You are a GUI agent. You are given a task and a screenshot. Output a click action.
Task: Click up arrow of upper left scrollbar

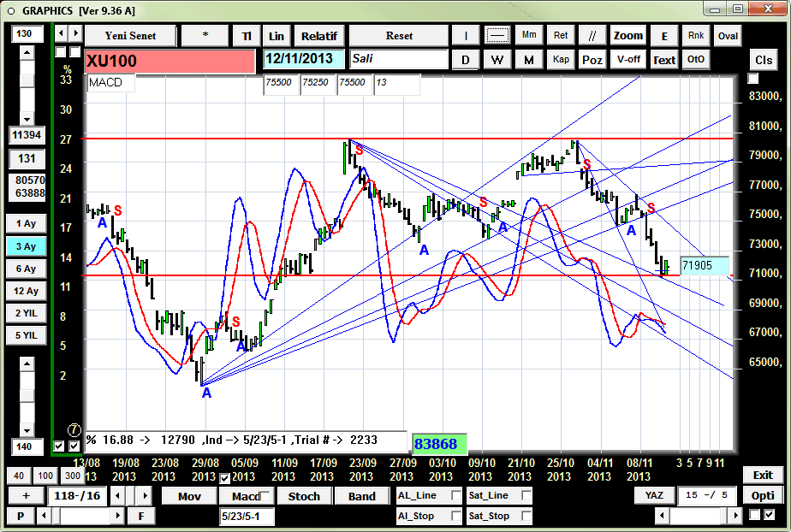pos(27,52)
